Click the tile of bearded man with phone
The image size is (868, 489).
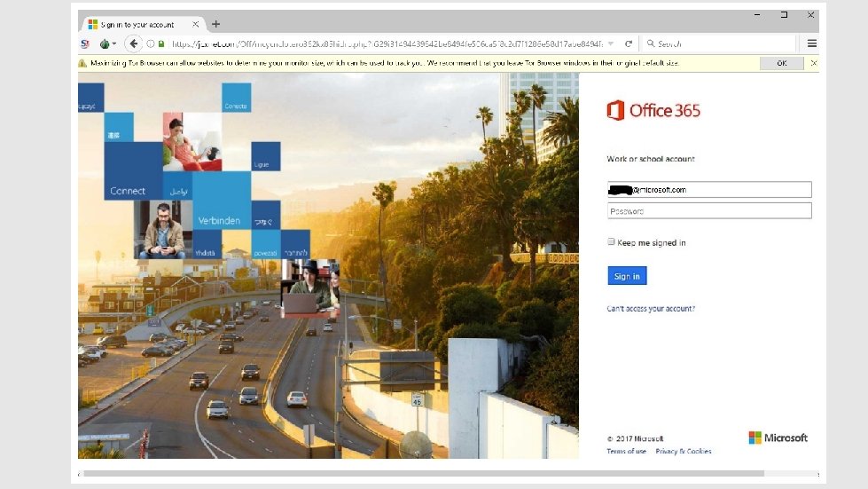[x=163, y=229]
